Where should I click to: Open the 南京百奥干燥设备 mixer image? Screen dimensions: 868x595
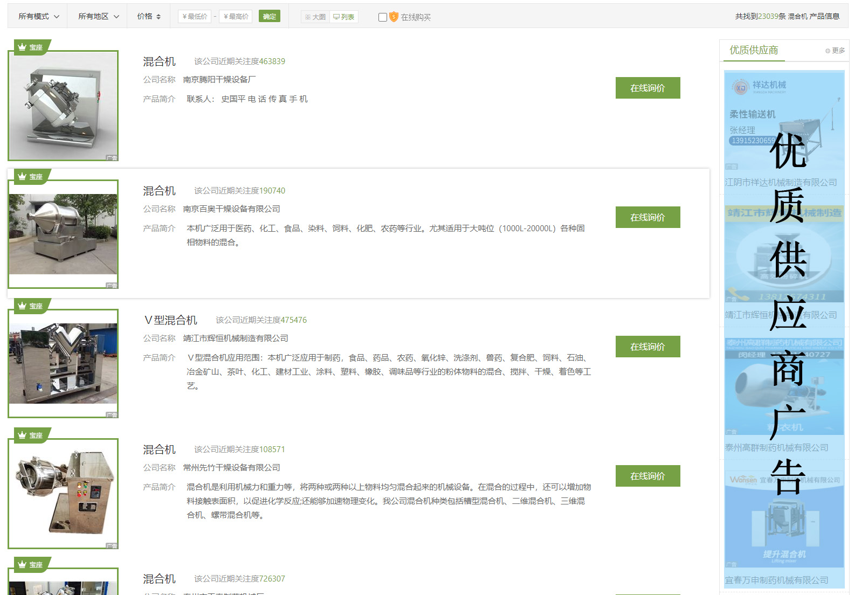pyautogui.click(x=63, y=234)
